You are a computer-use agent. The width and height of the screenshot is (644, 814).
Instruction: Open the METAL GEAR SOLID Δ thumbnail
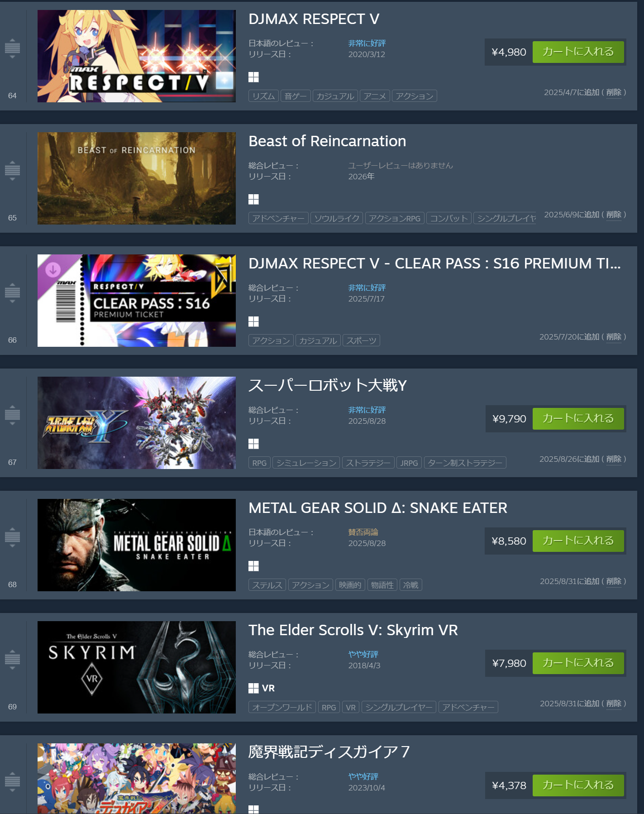137,545
